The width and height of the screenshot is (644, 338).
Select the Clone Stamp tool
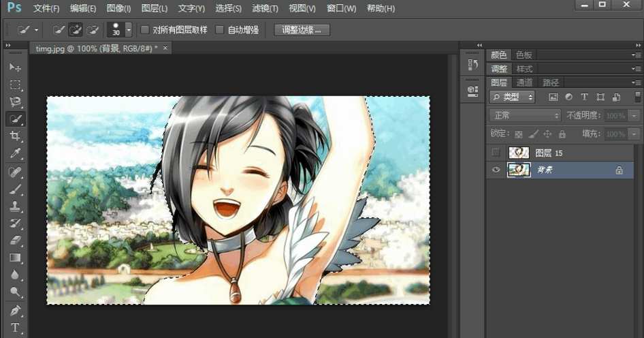15,206
